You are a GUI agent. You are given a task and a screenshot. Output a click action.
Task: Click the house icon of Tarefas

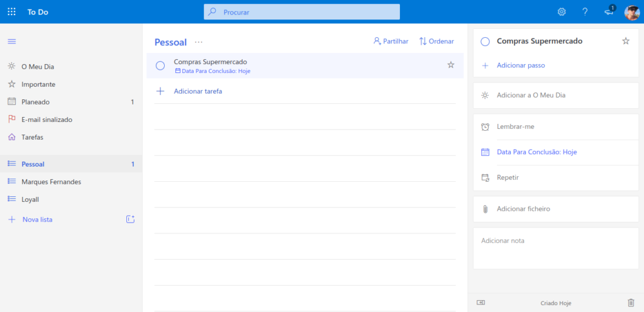tap(11, 137)
